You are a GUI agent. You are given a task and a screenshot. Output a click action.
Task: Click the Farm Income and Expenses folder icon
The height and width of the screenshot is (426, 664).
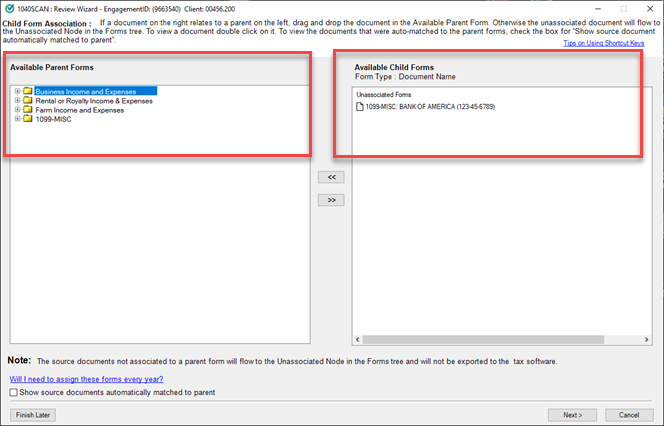click(28, 110)
